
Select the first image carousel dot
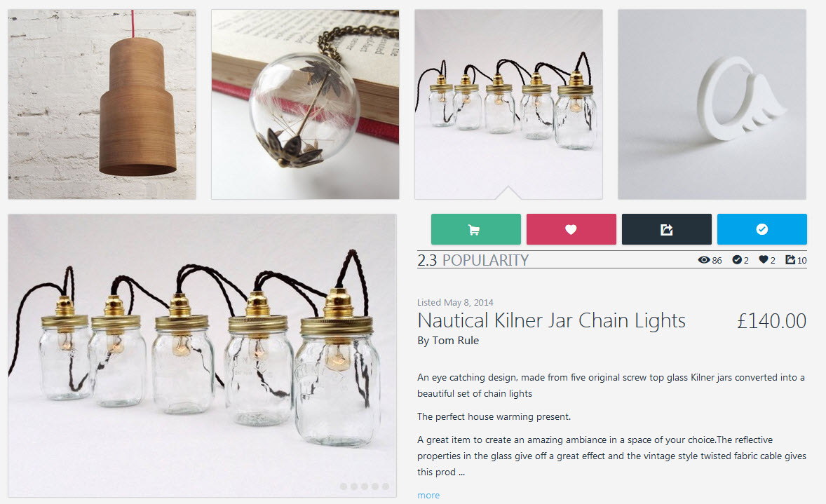(344, 486)
